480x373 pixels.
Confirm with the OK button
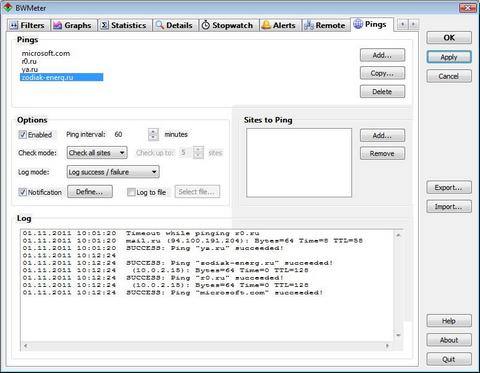[x=449, y=38]
